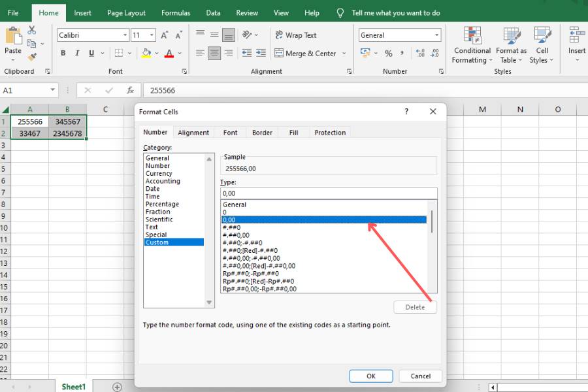Open the Name Box dropdown arrow
Image resolution: width=588 pixels, height=392 pixels.
[x=52, y=90]
